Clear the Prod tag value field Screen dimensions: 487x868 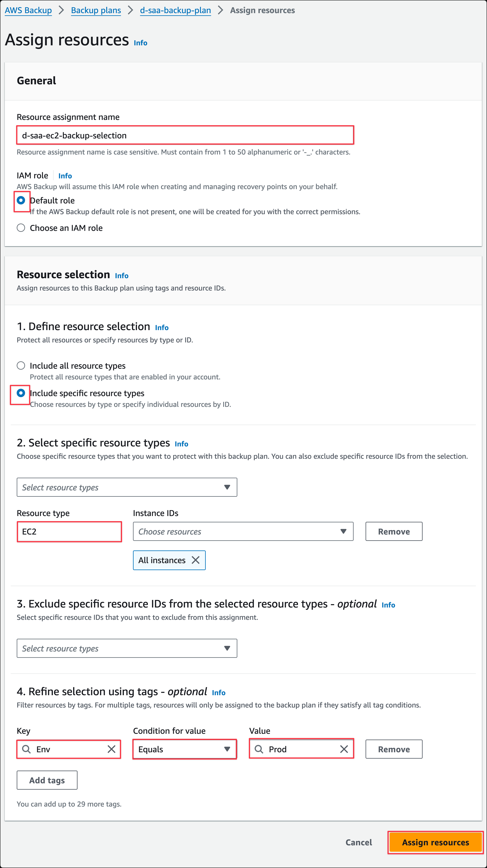(344, 749)
